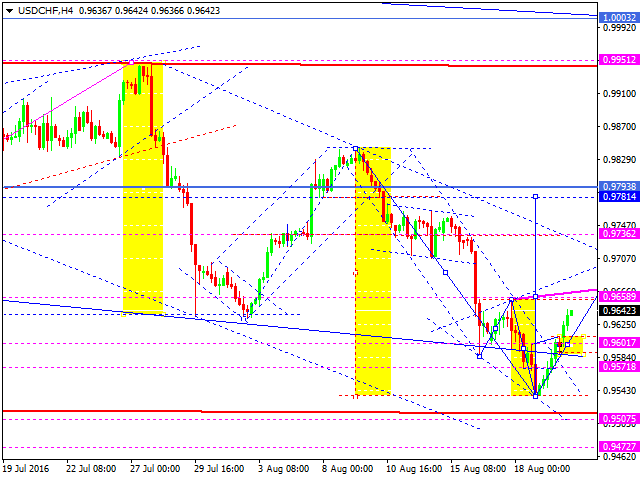Select the 27 Jul 00:00 time label

tap(155, 469)
